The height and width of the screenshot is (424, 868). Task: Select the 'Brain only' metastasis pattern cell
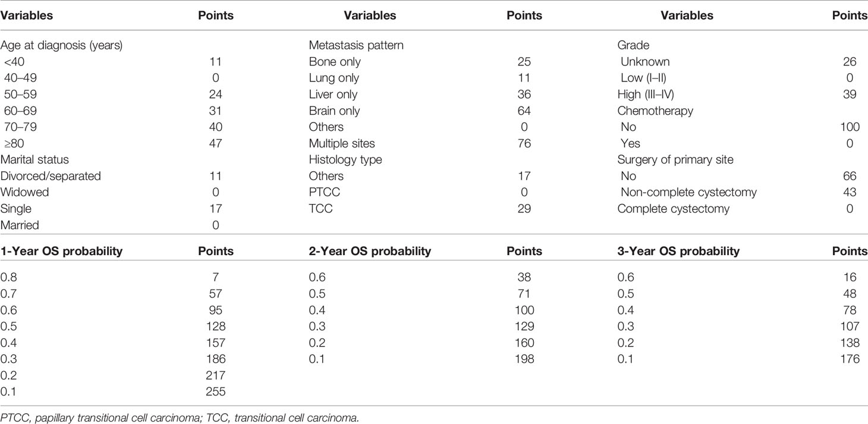[334, 111]
